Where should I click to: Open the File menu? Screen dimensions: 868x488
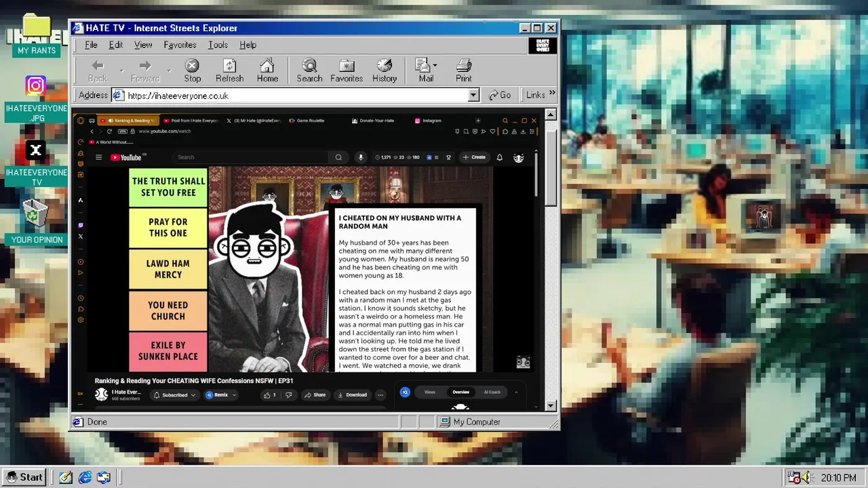91,45
